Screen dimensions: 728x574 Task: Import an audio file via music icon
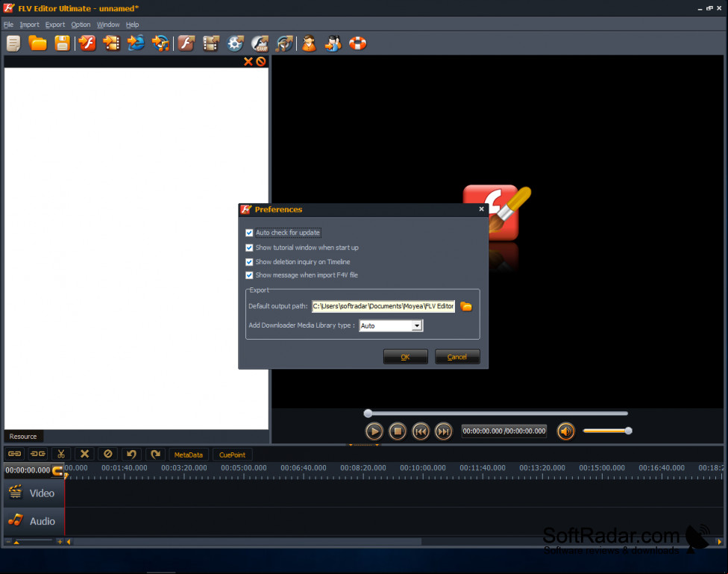(160, 43)
